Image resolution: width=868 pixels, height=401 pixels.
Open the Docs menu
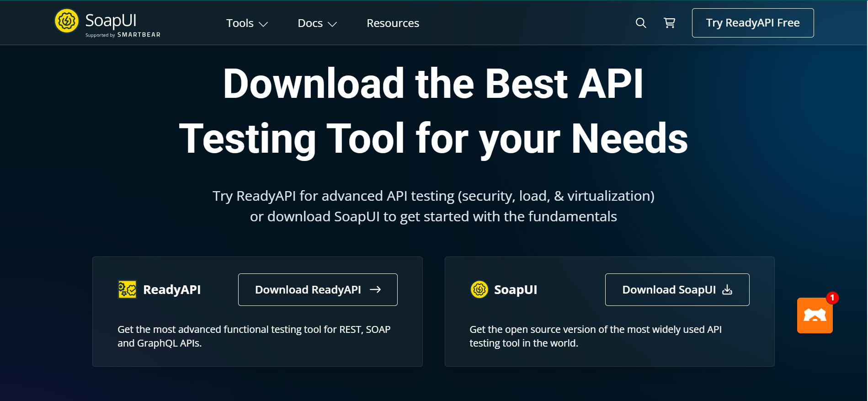(310, 23)
